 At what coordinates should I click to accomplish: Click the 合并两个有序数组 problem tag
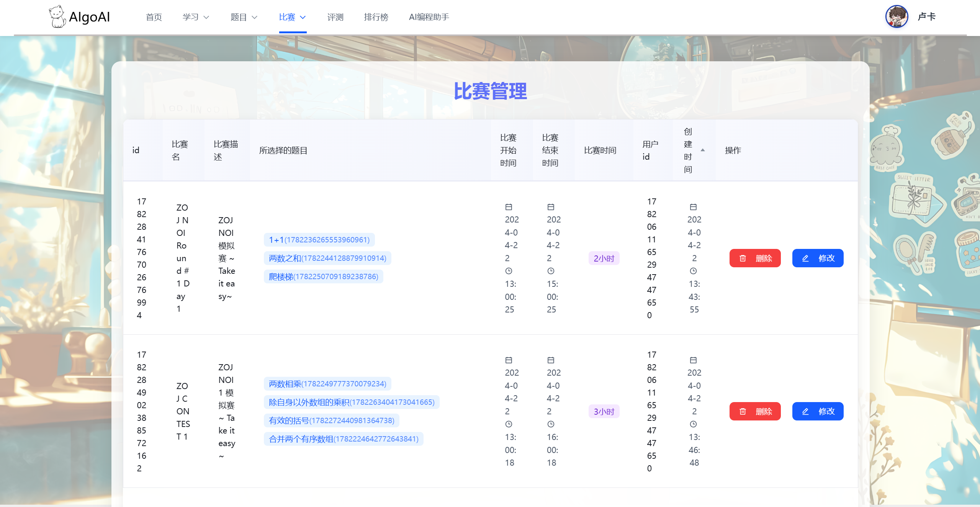pos(343,439)
